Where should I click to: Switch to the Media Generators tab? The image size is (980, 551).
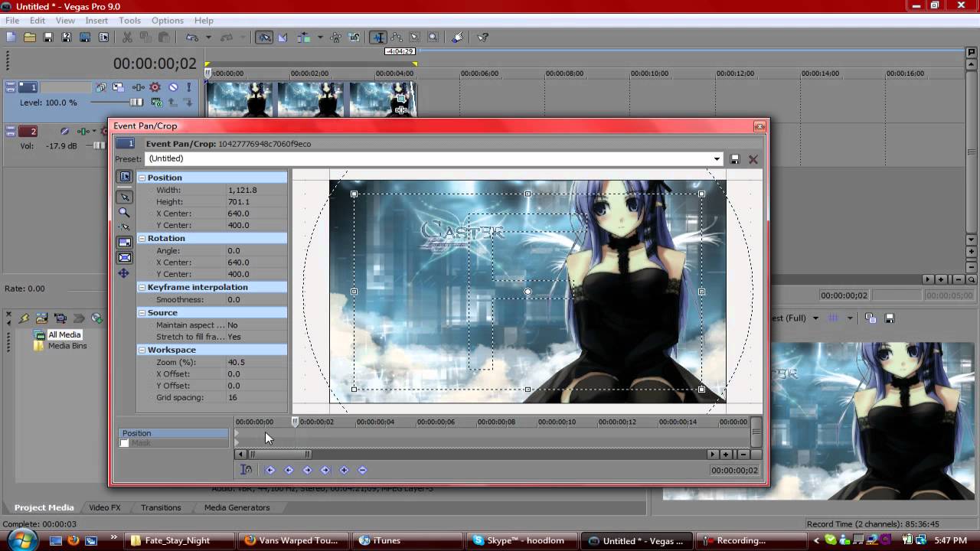pyautogui.click(x=237, y=507)
